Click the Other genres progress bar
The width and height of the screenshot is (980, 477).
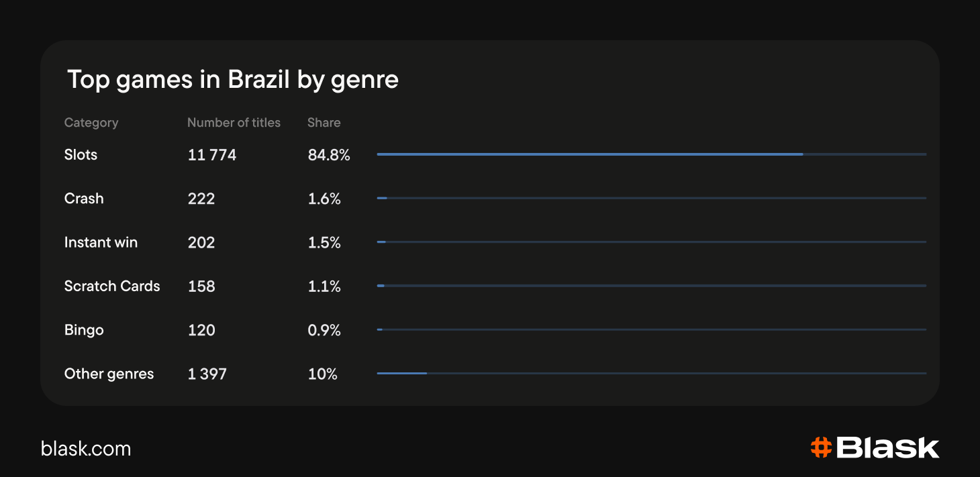pyautogui.click(x=652, y=373)
